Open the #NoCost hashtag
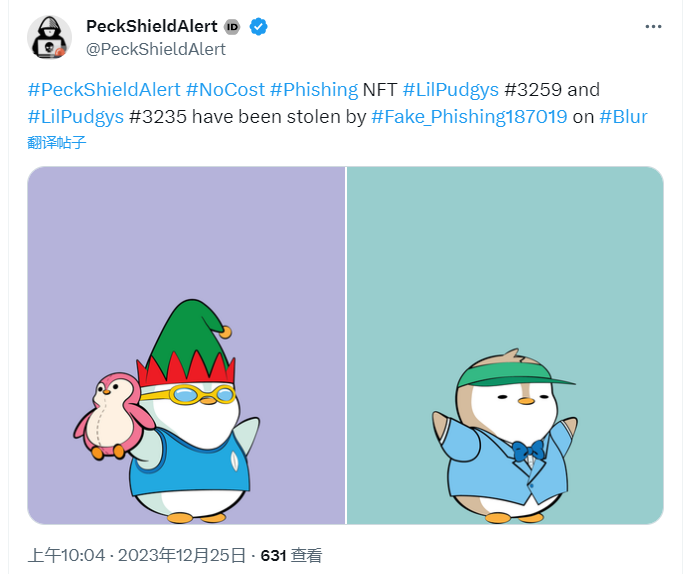Image resolution: width=684 pixels, height=574 pixels. pyautogui.click(x=224, y=89)
